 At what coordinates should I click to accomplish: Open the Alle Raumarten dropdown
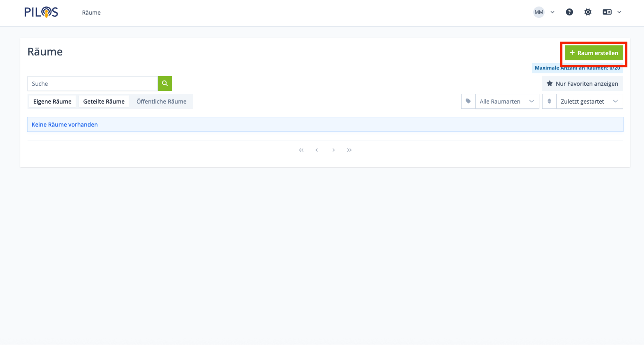(x=507, y=101)
